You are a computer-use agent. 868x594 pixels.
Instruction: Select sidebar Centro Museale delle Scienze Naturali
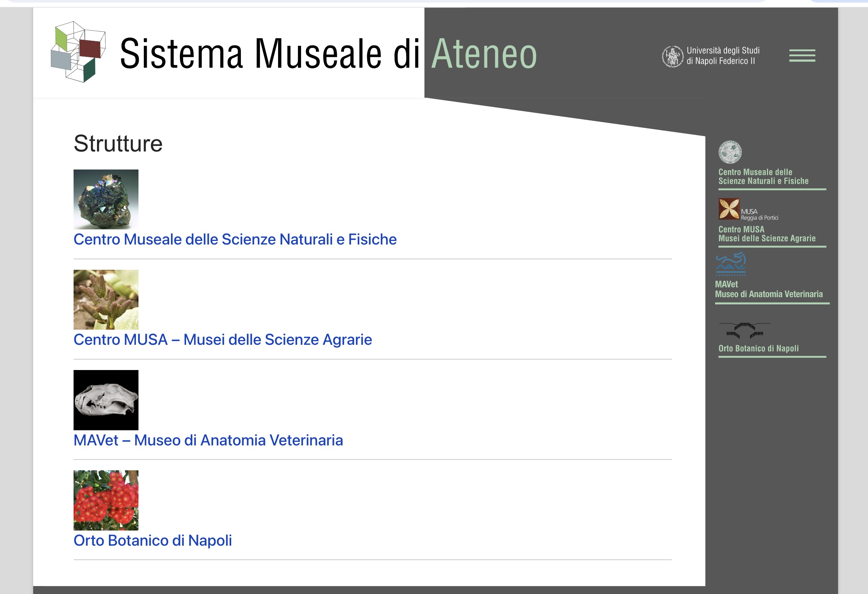tap(763, 177)
